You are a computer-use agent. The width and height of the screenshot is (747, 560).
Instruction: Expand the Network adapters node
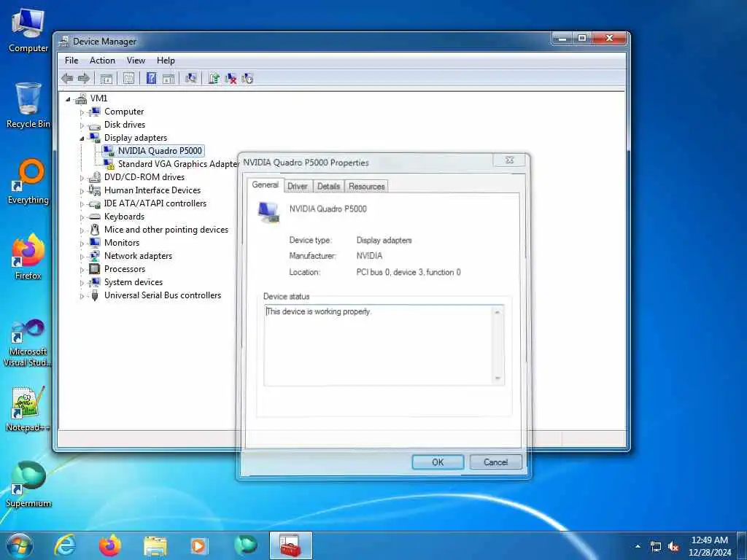pyautogui.click(x=82, y=257)
